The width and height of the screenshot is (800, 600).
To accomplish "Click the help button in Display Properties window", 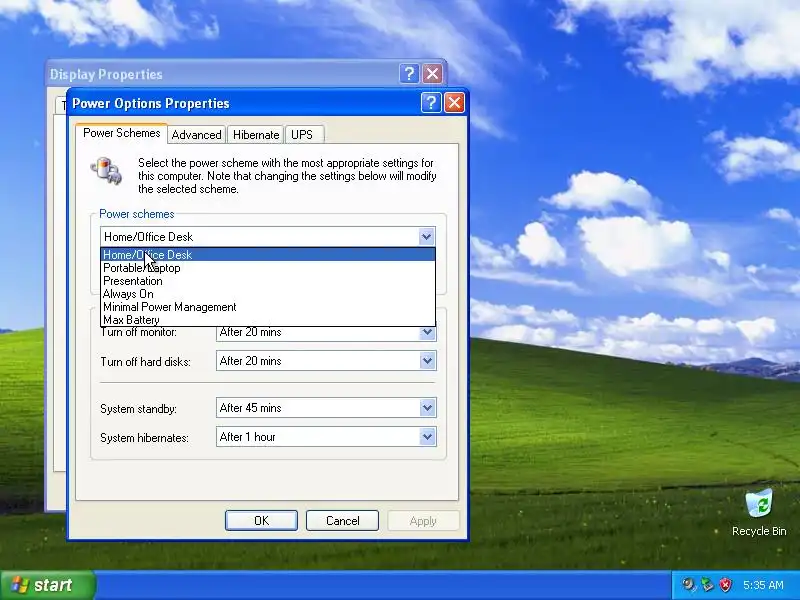I will [409, 74].
